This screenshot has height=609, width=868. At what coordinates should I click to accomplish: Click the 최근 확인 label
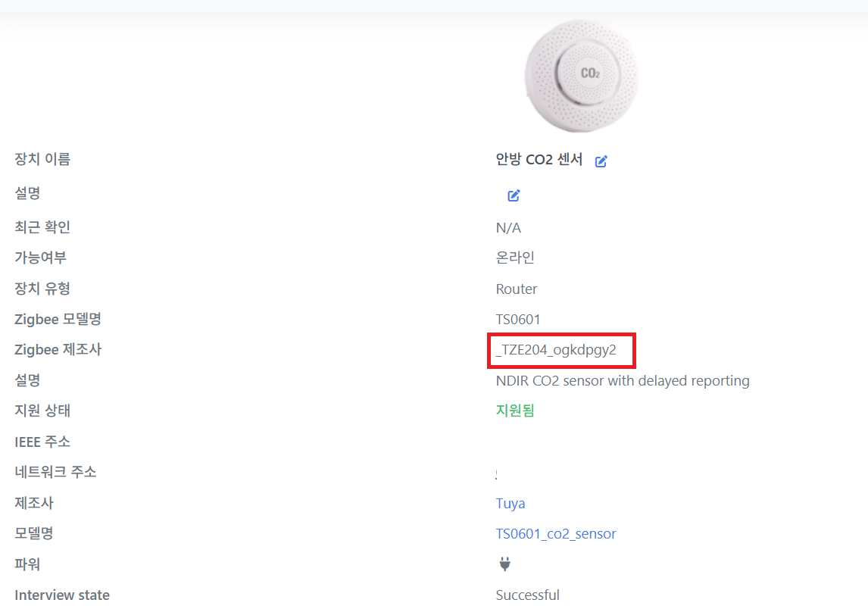click(42, 227)
